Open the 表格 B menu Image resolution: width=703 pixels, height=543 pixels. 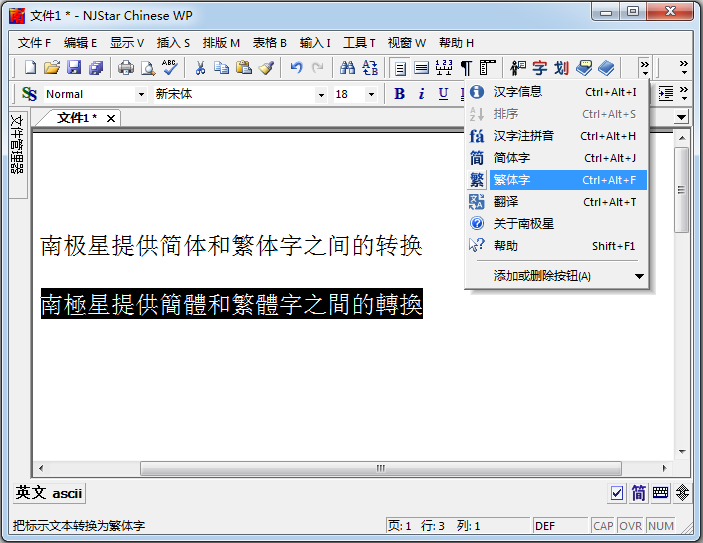[x=269, y=43]
